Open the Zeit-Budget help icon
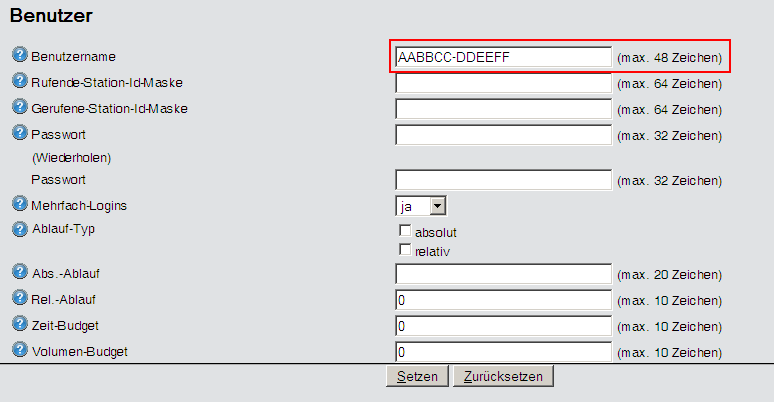The width and height of the screenshot is (774, 402). tap(19, 325)
